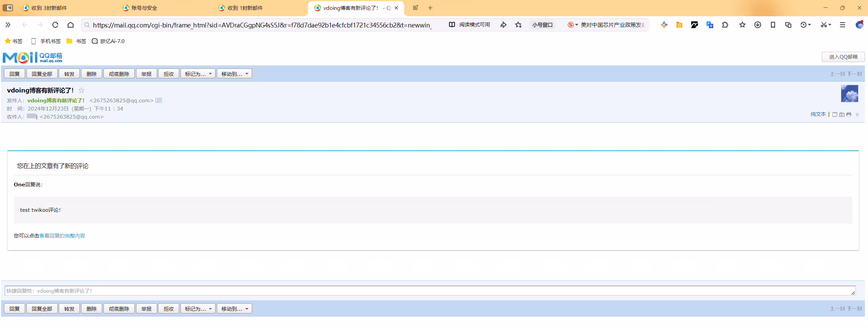Bookmark page with address bar star
The image size is (868, 328).
[x=518, y=25]
